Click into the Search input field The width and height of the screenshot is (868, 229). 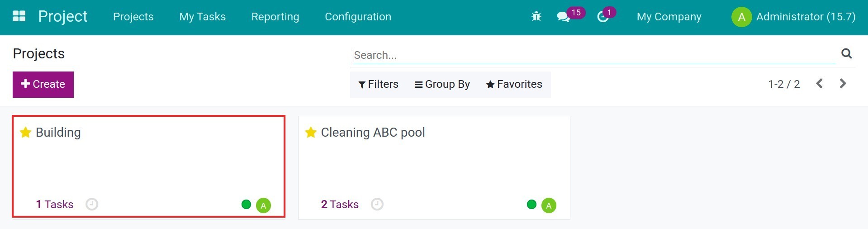[593, 55]
